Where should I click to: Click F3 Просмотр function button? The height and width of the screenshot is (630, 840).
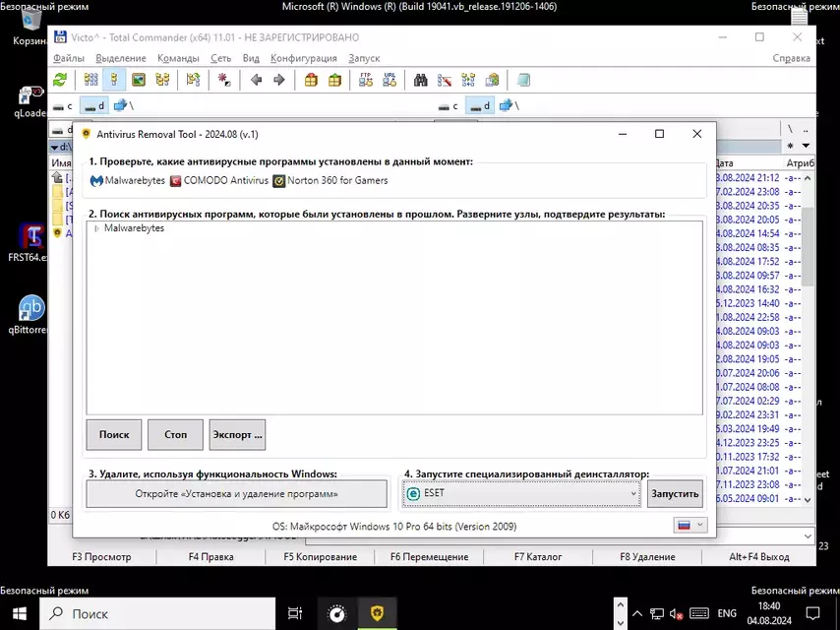pos(101,557)
